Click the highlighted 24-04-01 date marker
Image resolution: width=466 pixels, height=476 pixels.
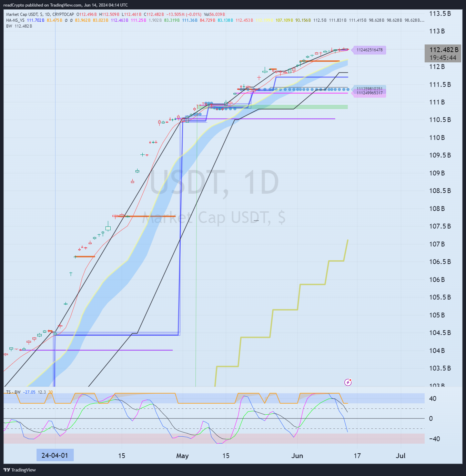point(55,455)
